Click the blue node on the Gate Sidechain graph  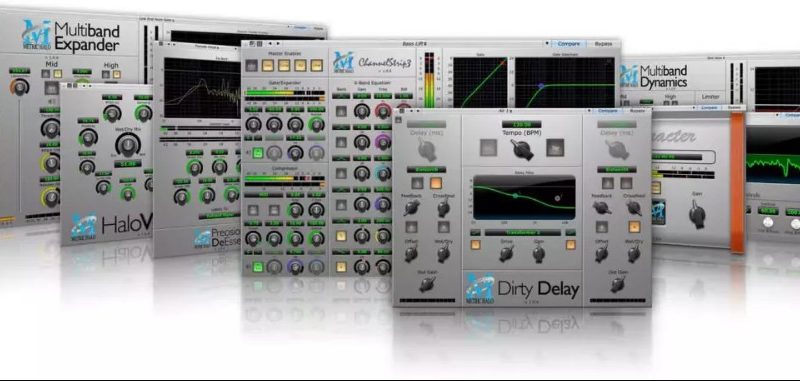click(541, 86)
